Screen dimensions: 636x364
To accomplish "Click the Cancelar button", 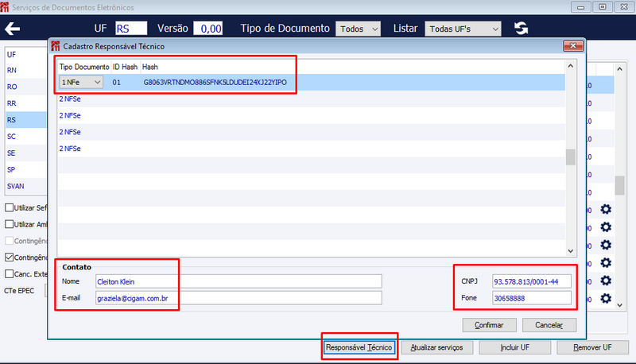I will coord(549,325).
